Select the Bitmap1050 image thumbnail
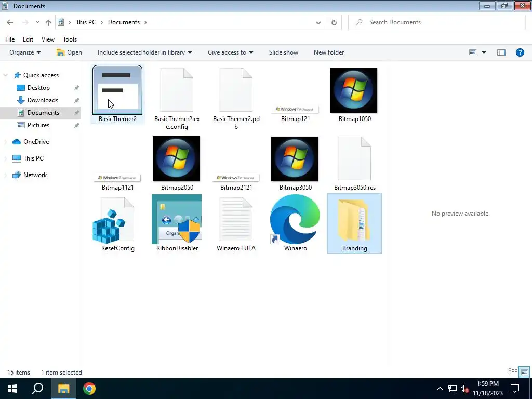The height and width of the screenshot is (399, 532). pos(354,90)
